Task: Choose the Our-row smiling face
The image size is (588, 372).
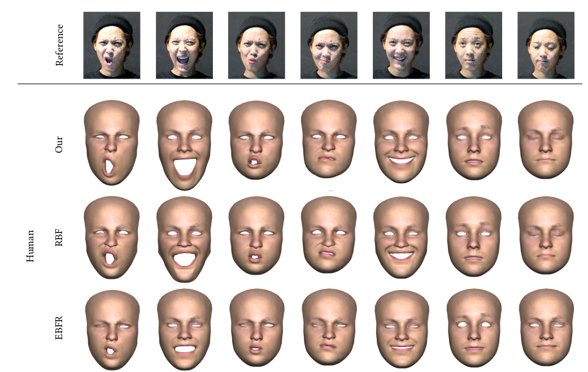Action: (x=401, y=141)
